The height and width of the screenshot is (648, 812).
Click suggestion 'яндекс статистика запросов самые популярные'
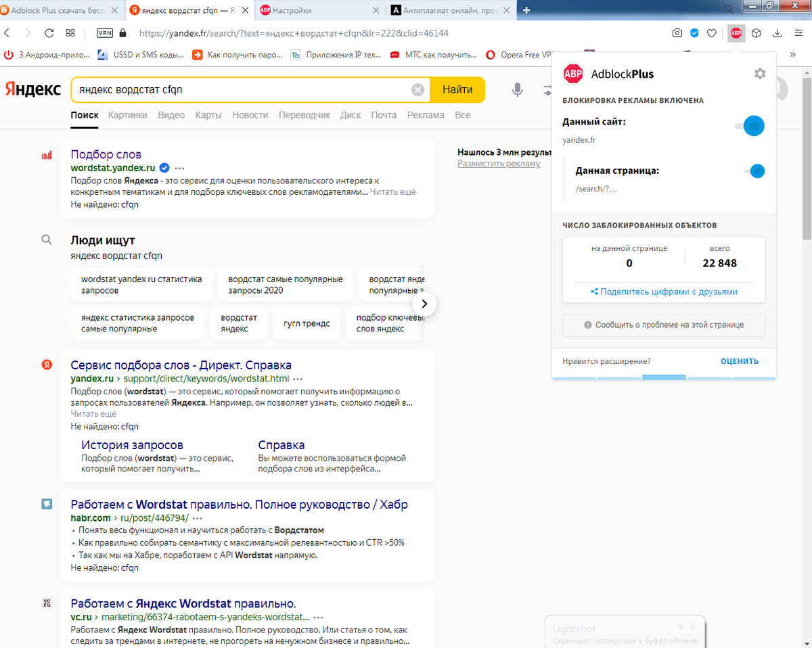(x=137, y=323)
